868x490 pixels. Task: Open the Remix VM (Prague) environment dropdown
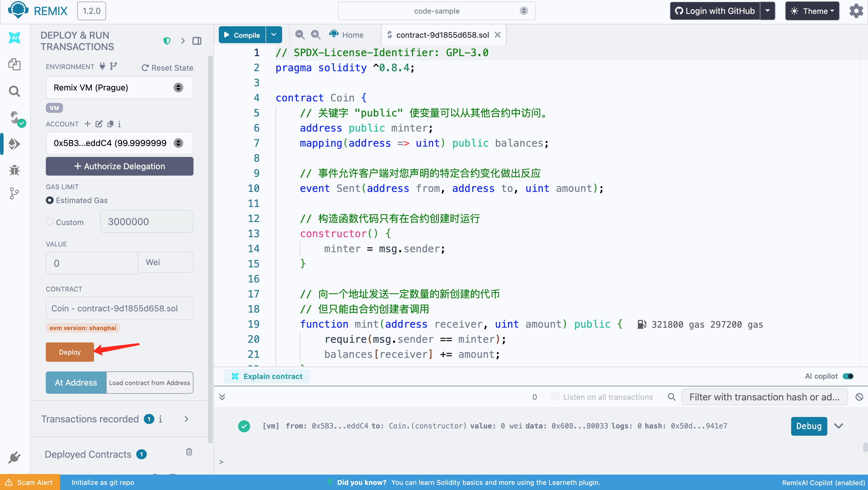pyautogui.click(x=119, y=88)
